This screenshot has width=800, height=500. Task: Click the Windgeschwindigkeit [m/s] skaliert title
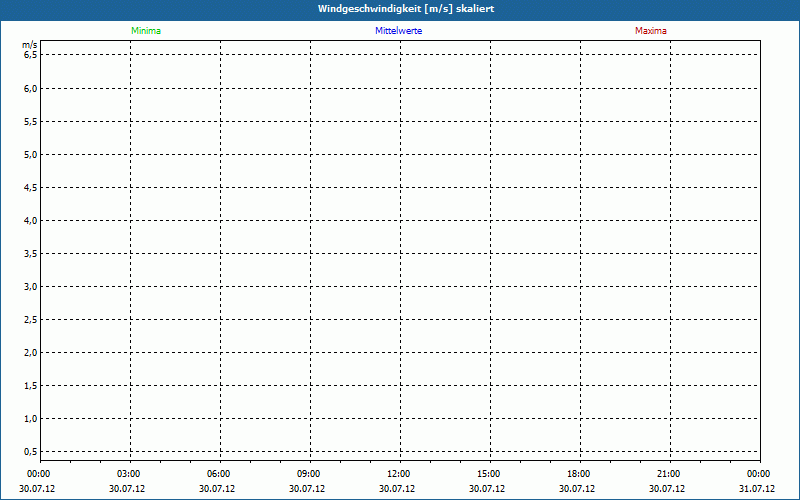[x=406, y=9]
